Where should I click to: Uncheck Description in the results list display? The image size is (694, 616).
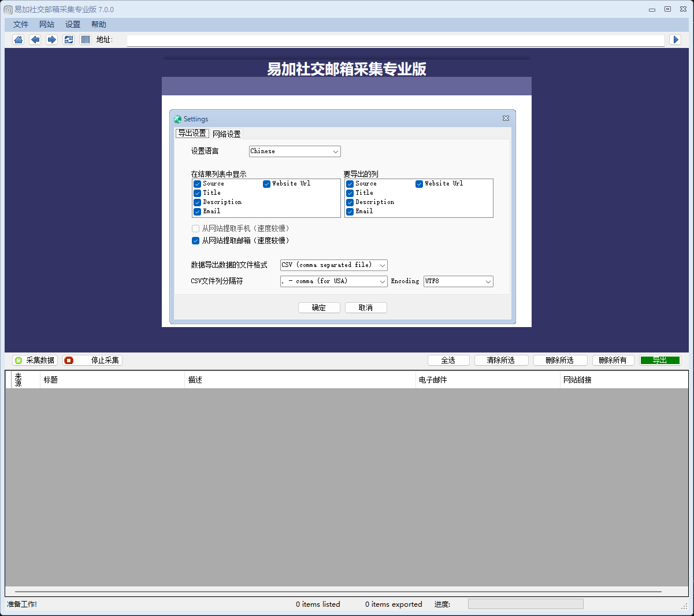point(197,202)
